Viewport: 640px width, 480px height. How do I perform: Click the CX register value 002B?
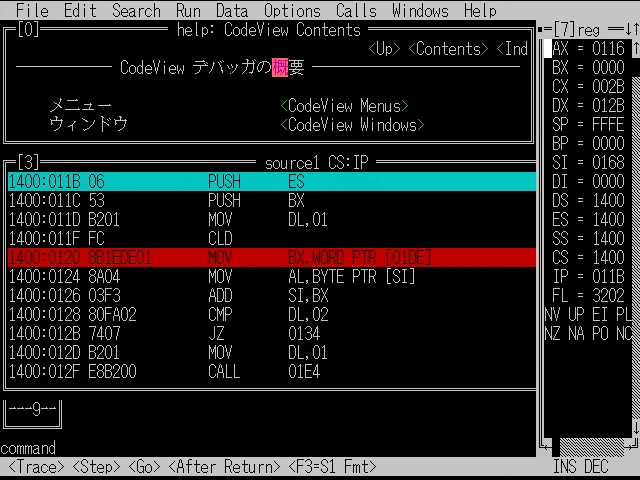[x=608, y=87]
